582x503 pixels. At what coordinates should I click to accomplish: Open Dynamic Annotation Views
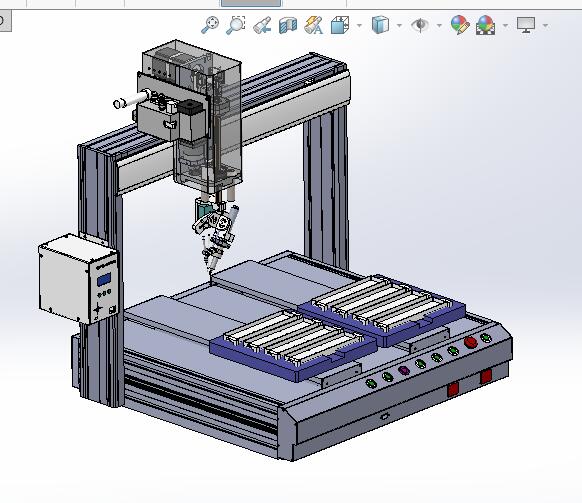point(314,25)
